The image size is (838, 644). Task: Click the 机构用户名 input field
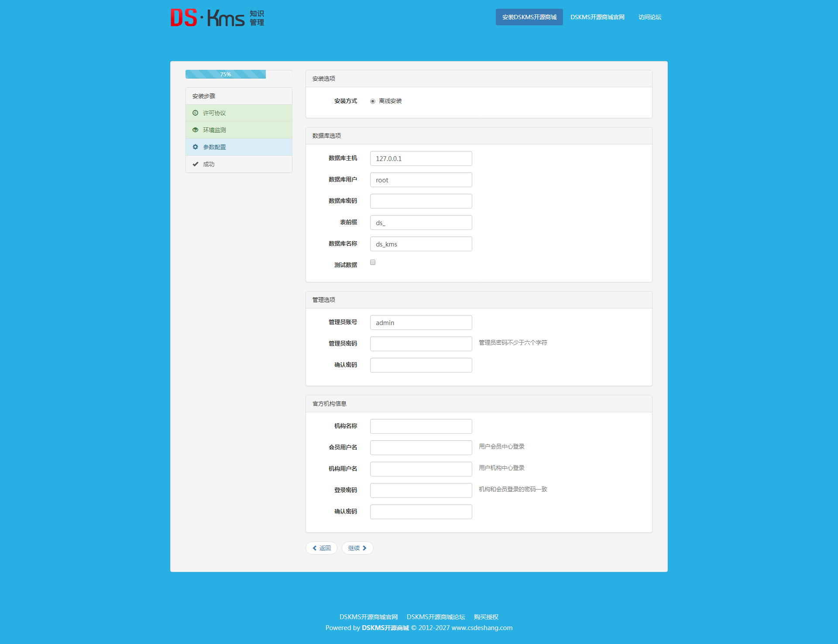(421, 469)
